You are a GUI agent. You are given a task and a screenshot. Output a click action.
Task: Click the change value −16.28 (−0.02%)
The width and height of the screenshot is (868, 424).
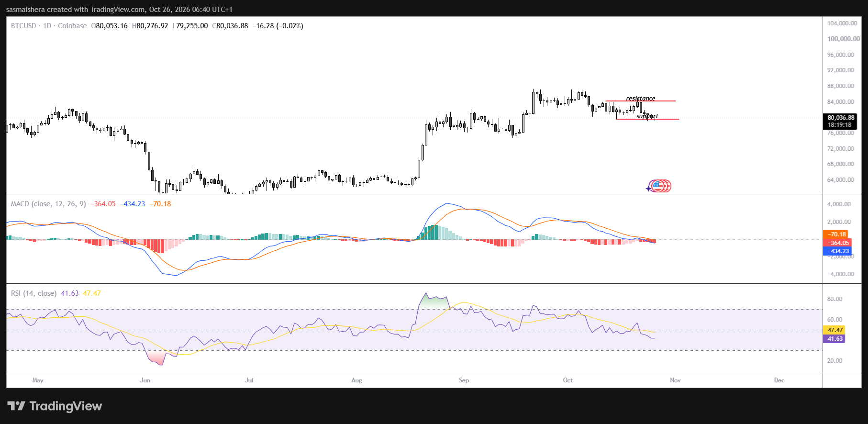click(x=278, y=26)
